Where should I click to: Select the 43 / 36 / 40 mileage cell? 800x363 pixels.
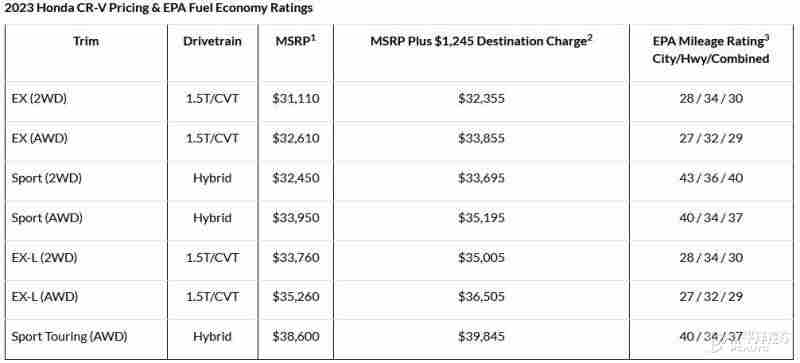coord(711,178)
